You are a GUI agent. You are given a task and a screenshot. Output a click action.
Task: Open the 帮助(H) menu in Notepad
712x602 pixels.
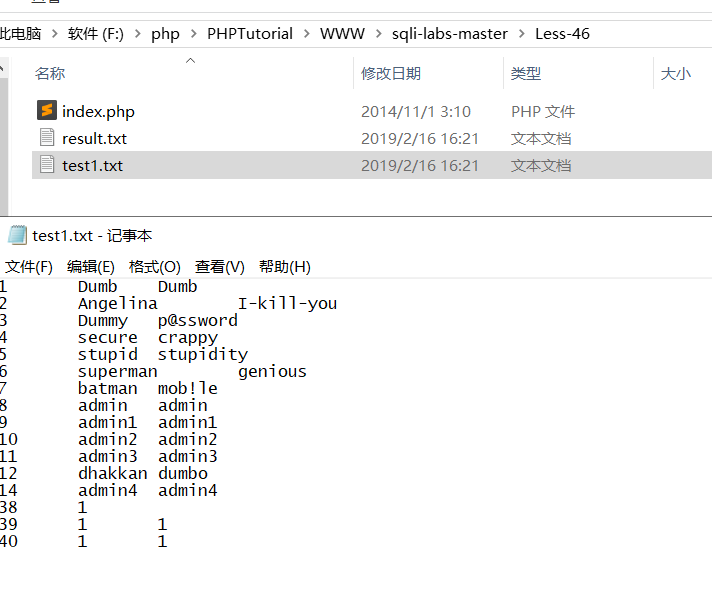[285, 266]
